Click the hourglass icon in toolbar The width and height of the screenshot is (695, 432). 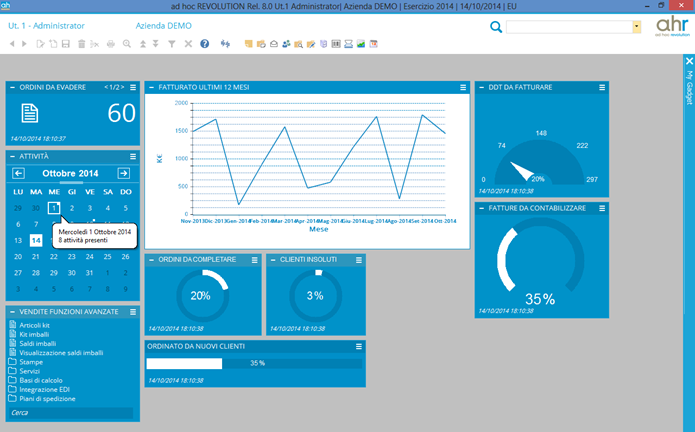[x=348, y=44]
